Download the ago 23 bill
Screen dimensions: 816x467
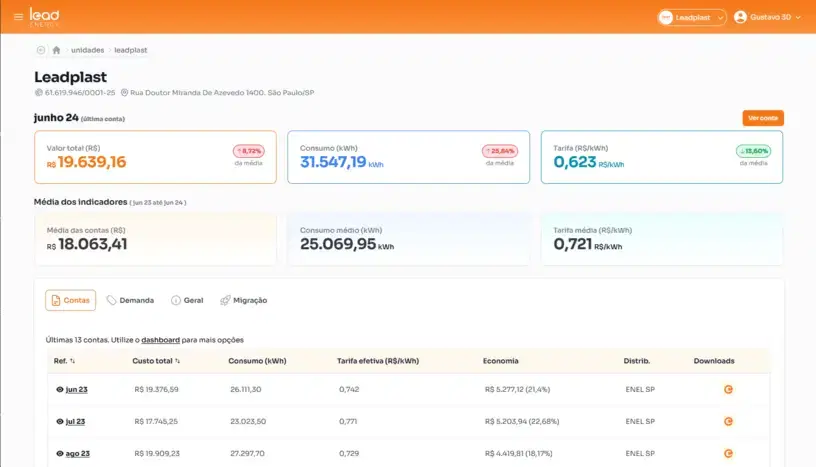click(x=728, y=453)
